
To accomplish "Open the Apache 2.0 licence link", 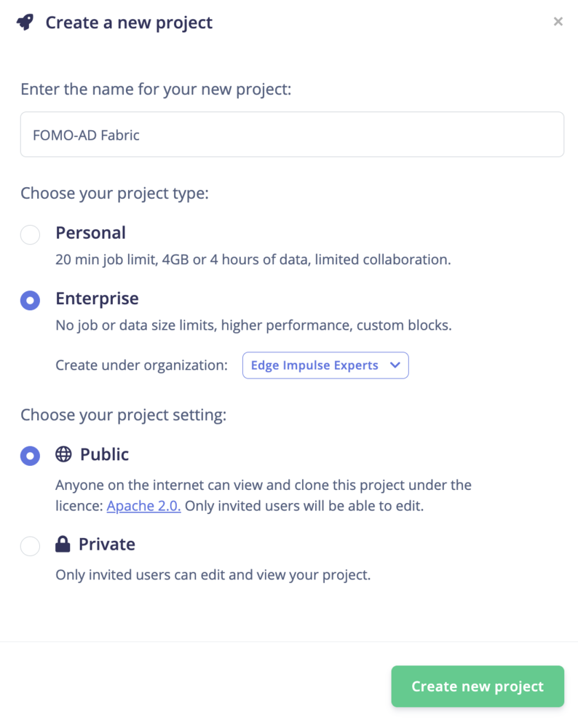I will coord(143,506).
